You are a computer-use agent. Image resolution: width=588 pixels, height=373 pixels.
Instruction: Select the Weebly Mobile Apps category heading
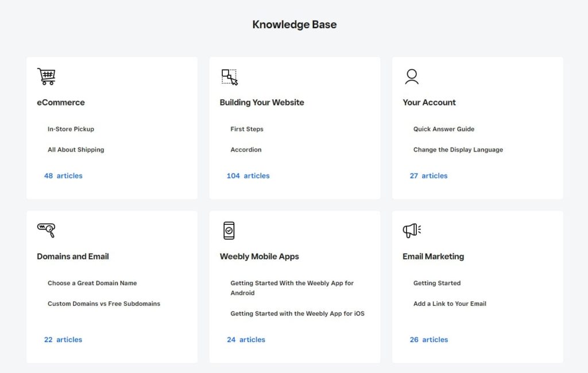coord(259,257)
